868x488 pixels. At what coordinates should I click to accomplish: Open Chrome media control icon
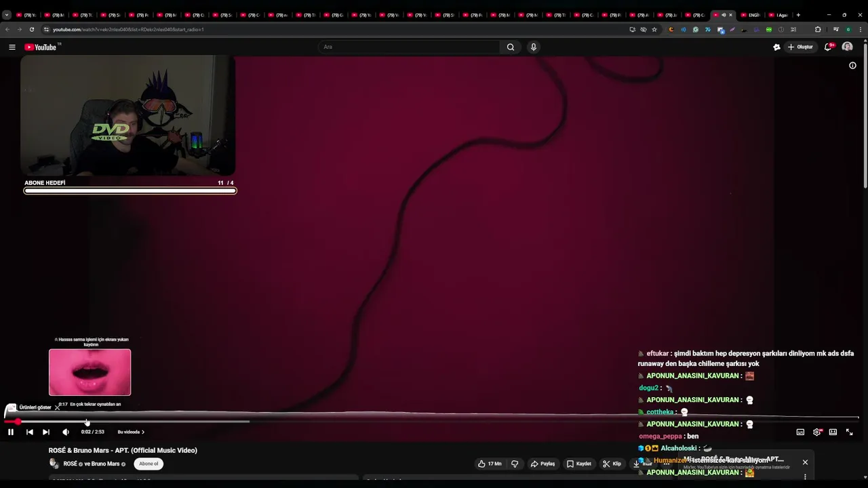(836, 29)
